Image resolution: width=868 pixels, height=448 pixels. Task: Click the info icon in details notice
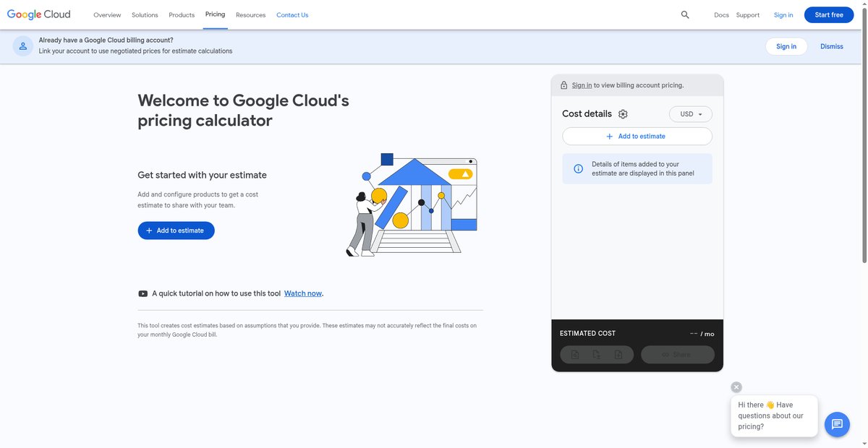click(578, 168)
